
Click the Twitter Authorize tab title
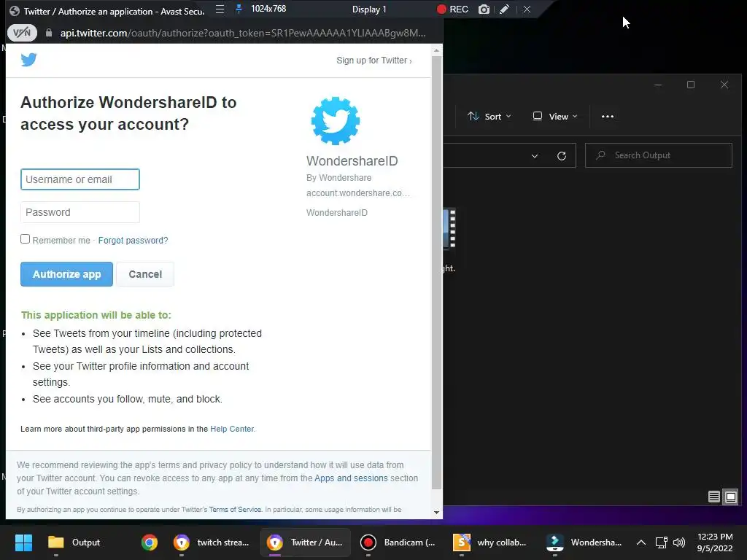point(113,12)
